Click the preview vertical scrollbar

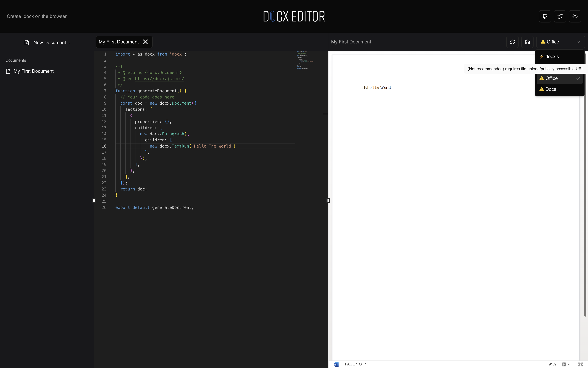(x=585, y=185)
